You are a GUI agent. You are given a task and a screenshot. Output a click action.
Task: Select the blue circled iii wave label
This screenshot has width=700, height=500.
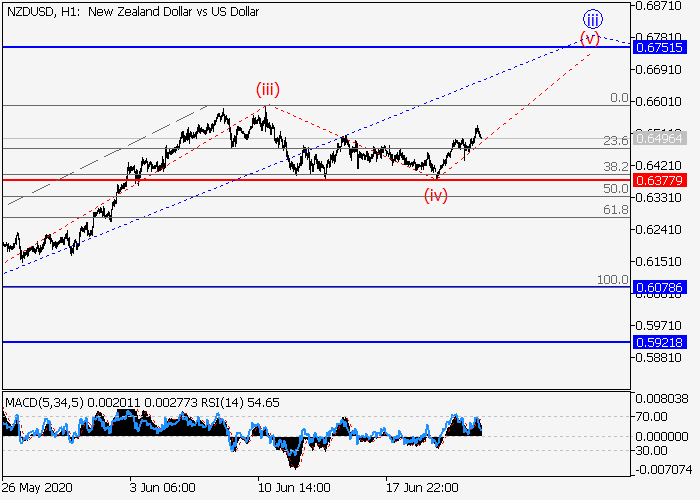tap(593, 17)
